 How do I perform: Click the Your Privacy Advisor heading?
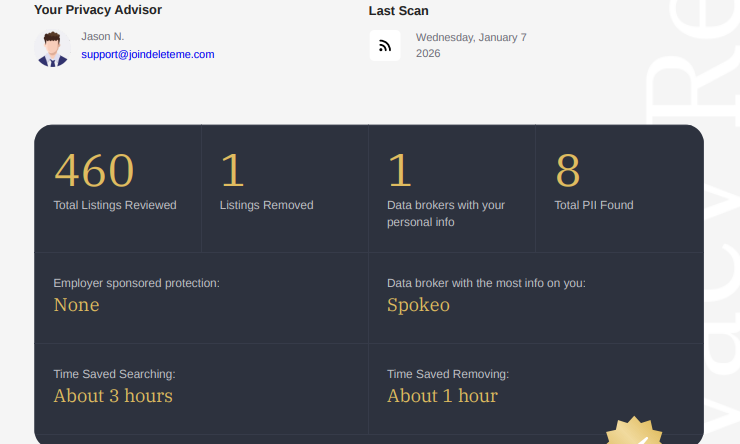click(98, 10)
